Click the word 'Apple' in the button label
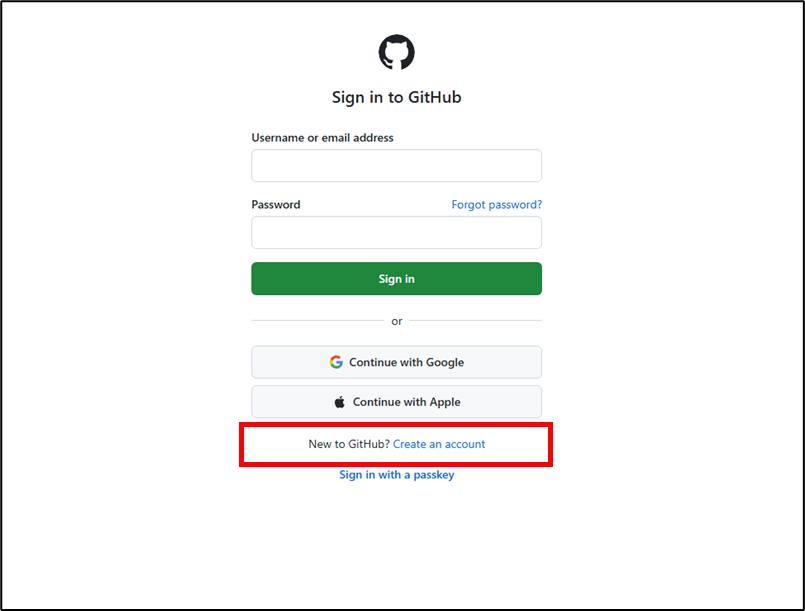805x611 pixels. click(x=445, y=402)
